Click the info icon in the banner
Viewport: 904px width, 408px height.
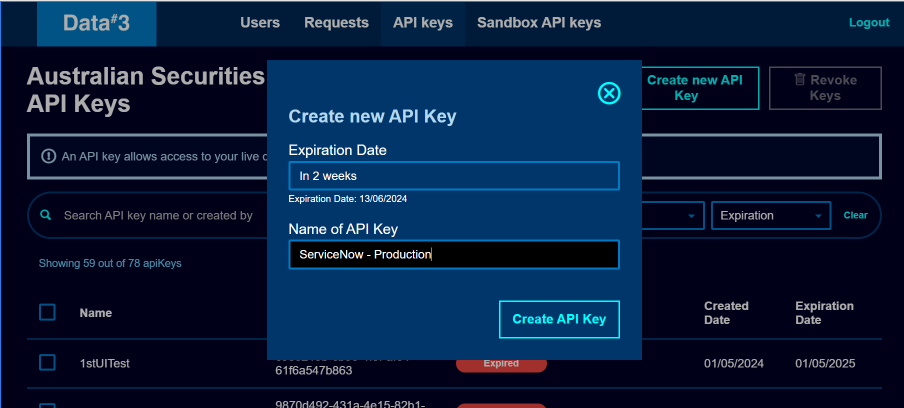pos(48,156)
